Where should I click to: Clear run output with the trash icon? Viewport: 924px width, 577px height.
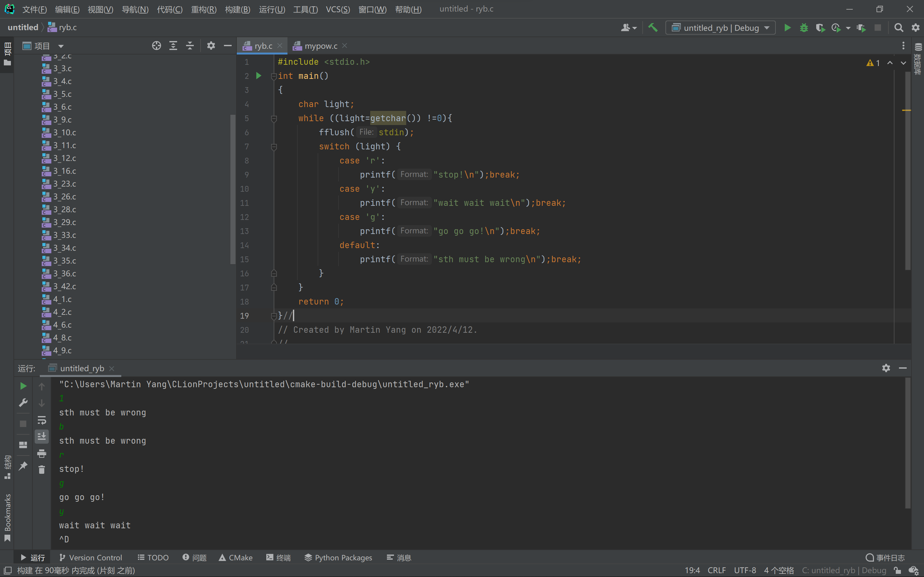point(42,469)
